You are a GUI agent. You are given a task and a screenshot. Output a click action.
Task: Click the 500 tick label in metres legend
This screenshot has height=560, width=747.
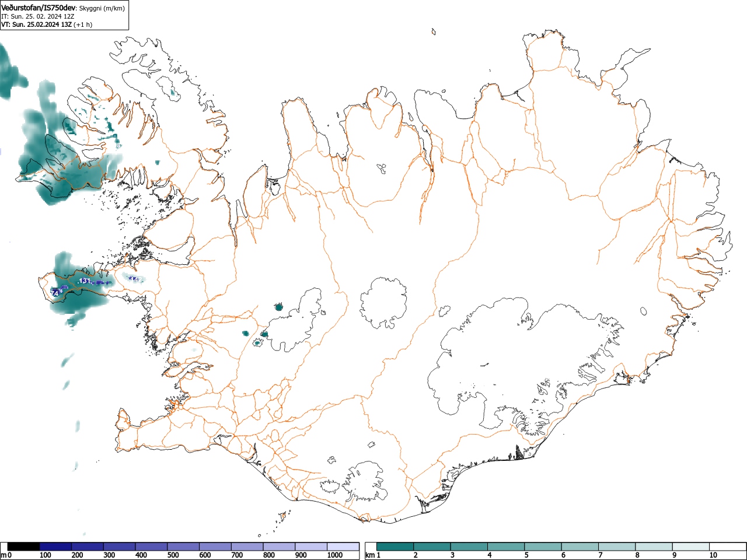click(x=173, y=555)
